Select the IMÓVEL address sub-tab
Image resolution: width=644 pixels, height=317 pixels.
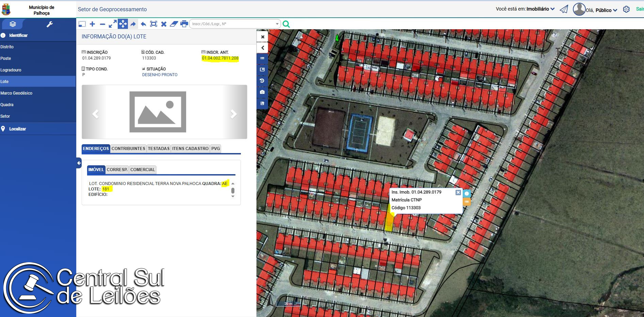pyautogui.click(x=96, y=170)
